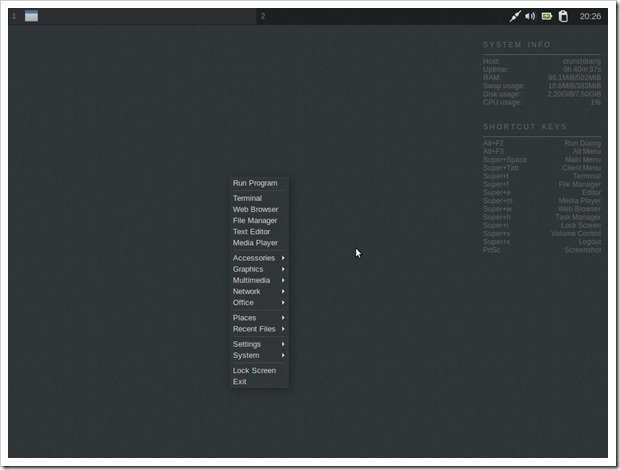Click the 'Swap usage:' label
The height and width of the screenshot is (470, 620).
[503, 86]
